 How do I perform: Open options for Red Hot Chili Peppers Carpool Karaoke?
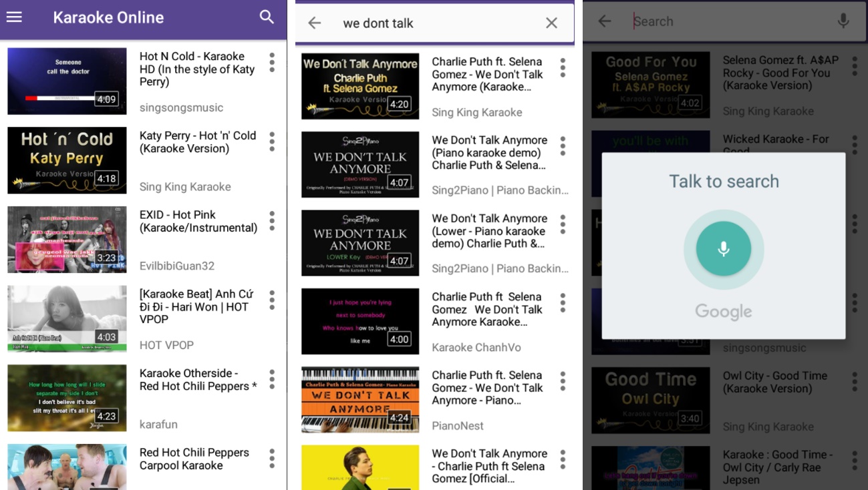click(x=272, y=458)
